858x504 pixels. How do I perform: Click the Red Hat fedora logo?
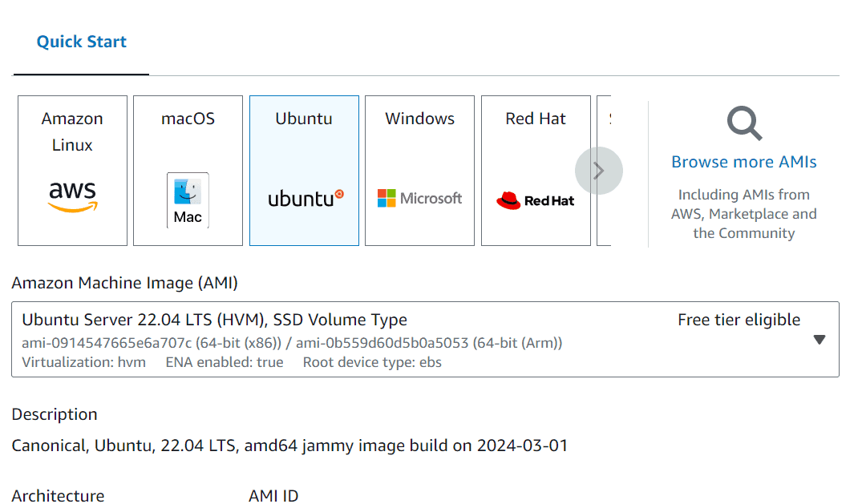click(x=508, y=200)
